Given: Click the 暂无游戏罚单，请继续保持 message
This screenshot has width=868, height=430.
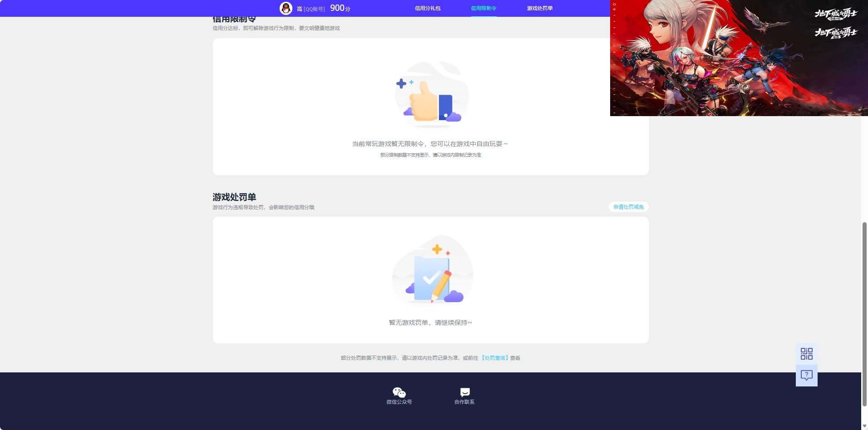Looking at the screenshot, I should click(430, 322).
